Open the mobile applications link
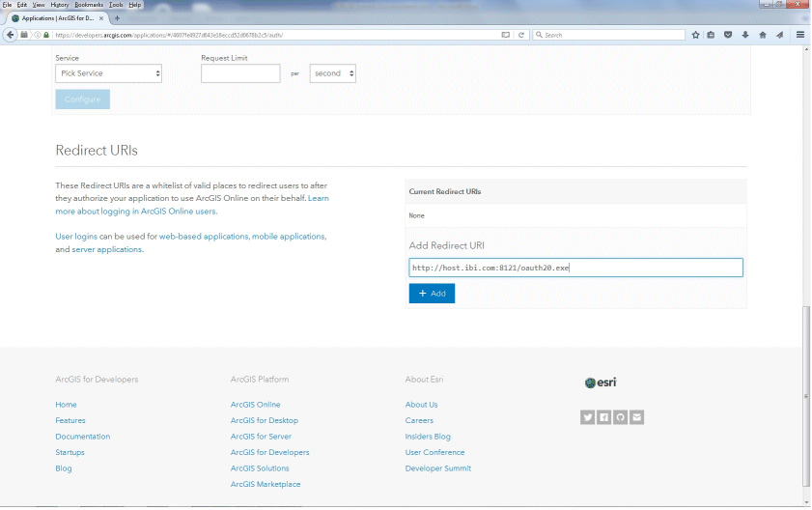Image resolution: width=812 pixels, height=510 pixels. click(289, 237)
